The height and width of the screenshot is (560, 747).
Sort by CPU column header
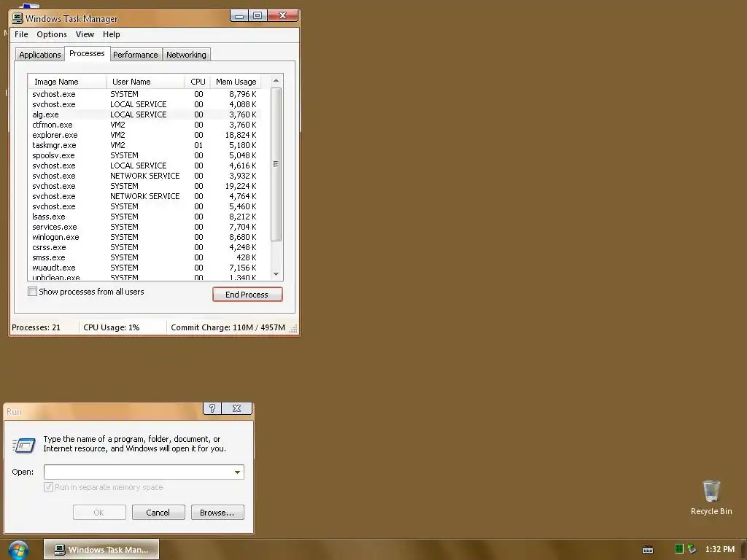[x=198, y=82]
